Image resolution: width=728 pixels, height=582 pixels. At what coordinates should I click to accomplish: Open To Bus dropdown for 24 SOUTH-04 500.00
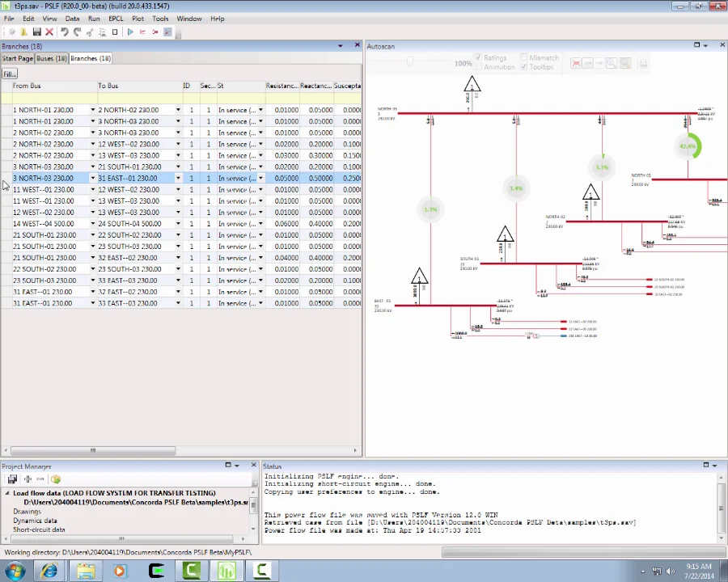point(178,224)
